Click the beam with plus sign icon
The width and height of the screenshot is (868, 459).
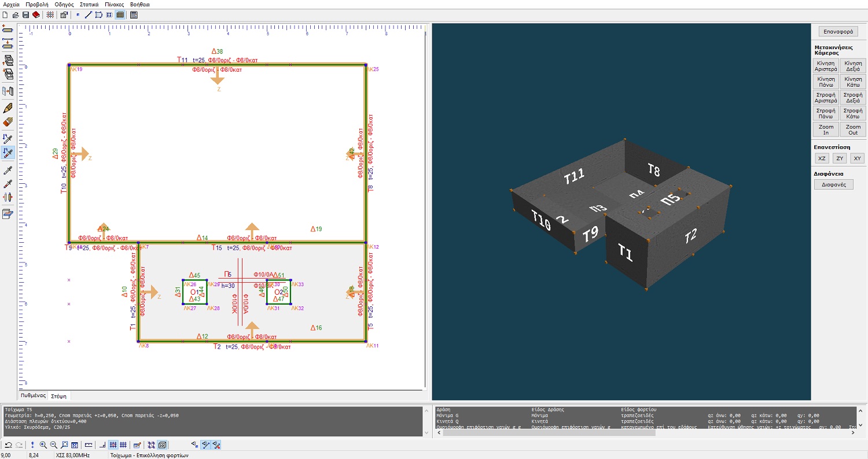pos(8,29)
